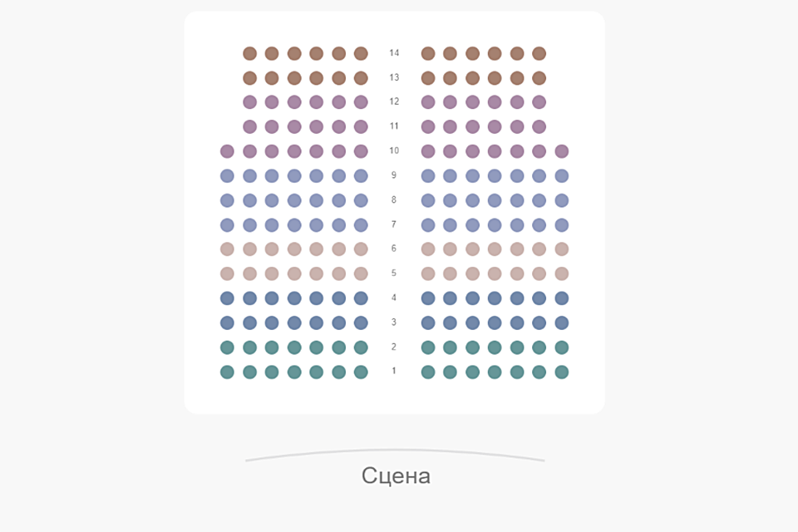Select the leftmost seat in row 8
Screen dimensions: 798x532
[x=227, y=200]
